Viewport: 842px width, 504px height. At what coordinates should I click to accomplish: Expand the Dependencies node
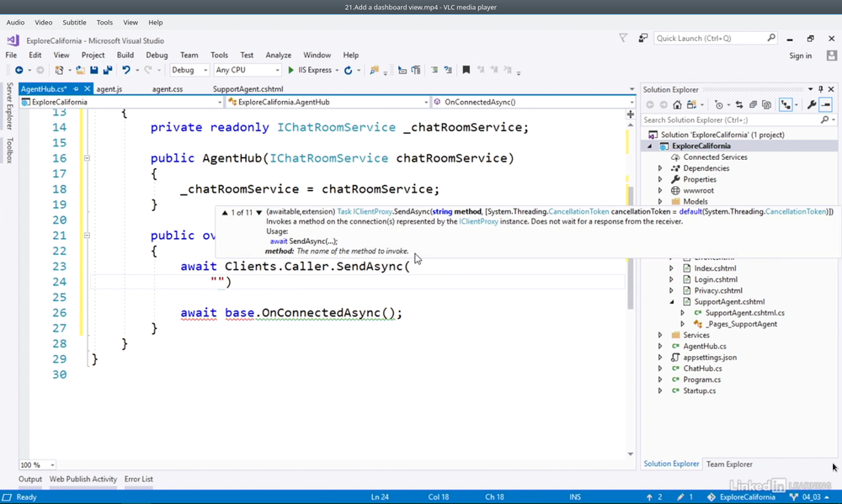(x=660, y=168)
